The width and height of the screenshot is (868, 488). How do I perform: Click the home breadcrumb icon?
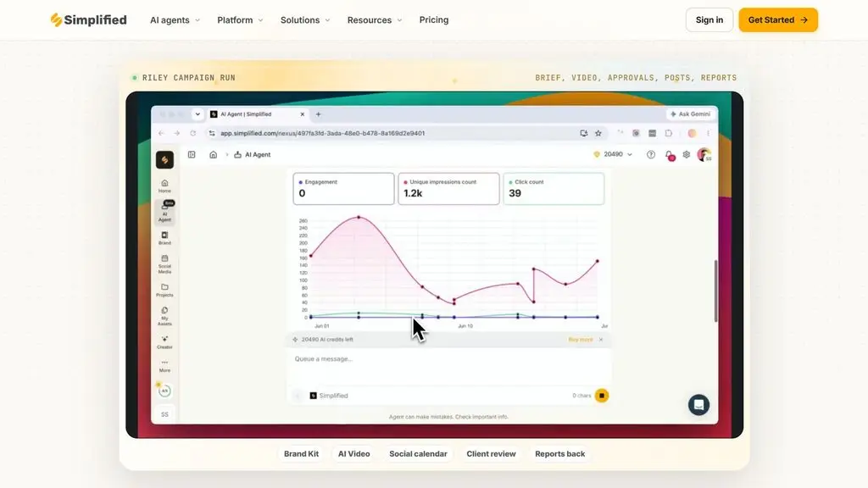(x=213, y=155)
